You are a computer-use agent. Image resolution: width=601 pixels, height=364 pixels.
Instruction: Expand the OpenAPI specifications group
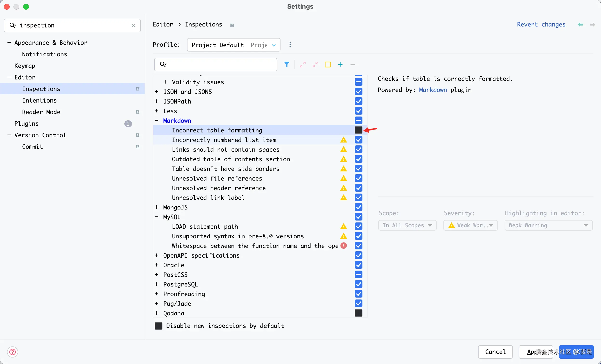tap(157, 255)
